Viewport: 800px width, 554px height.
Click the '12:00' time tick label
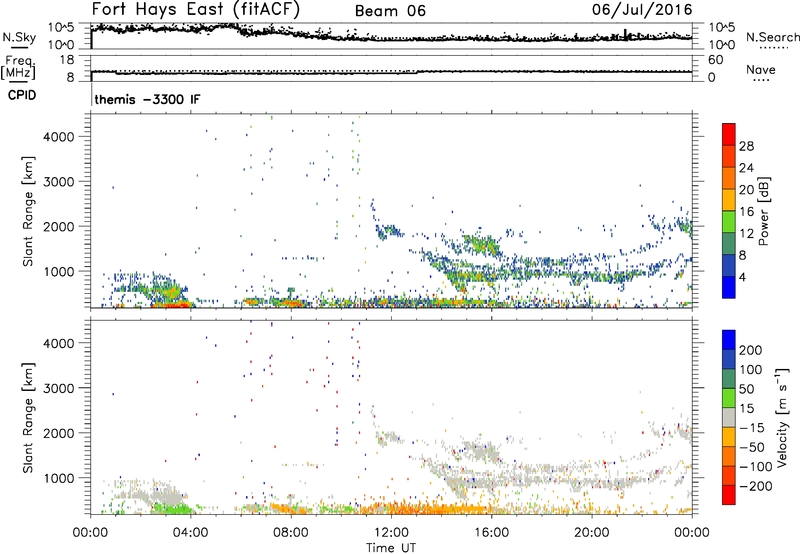[x=391, y=533]
